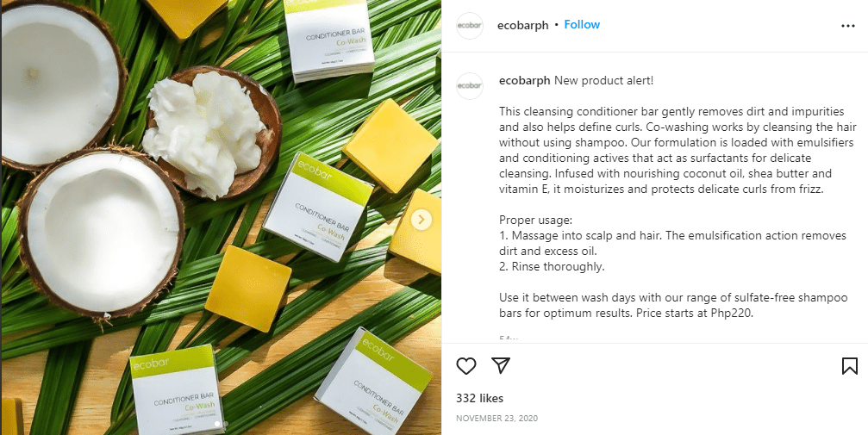Follow the ecobarph account
This screenshot has height=435, width=868.
point(582,25)
